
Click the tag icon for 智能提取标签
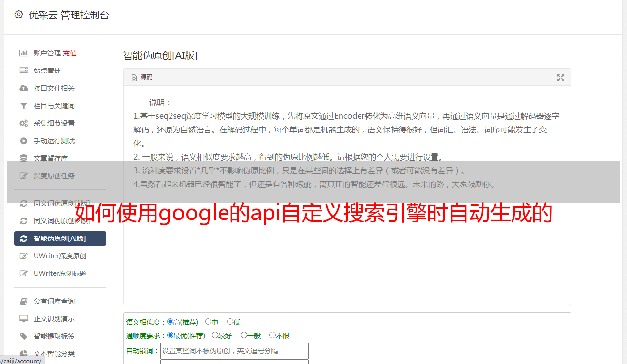click(x=23, y=336)
